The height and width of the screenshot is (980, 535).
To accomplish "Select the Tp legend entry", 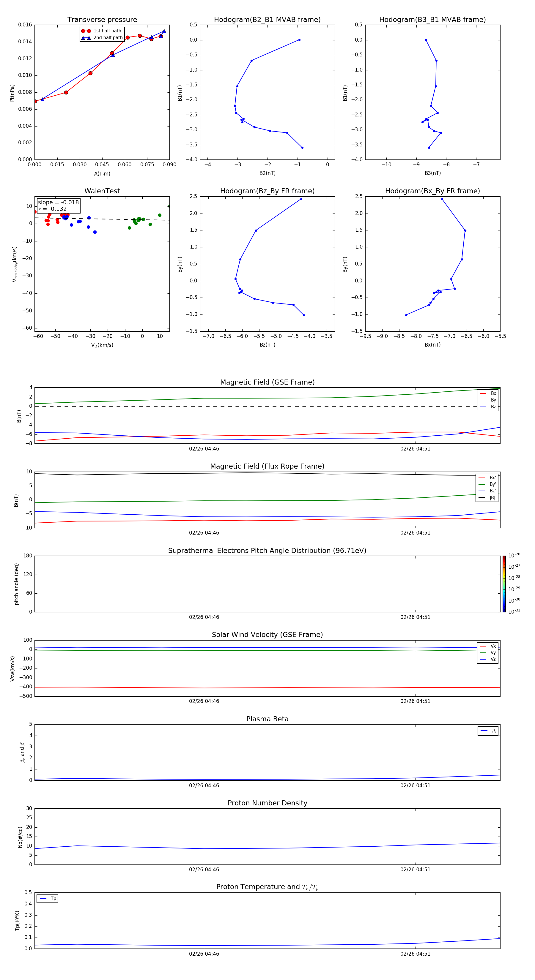I will click(48, 899).
